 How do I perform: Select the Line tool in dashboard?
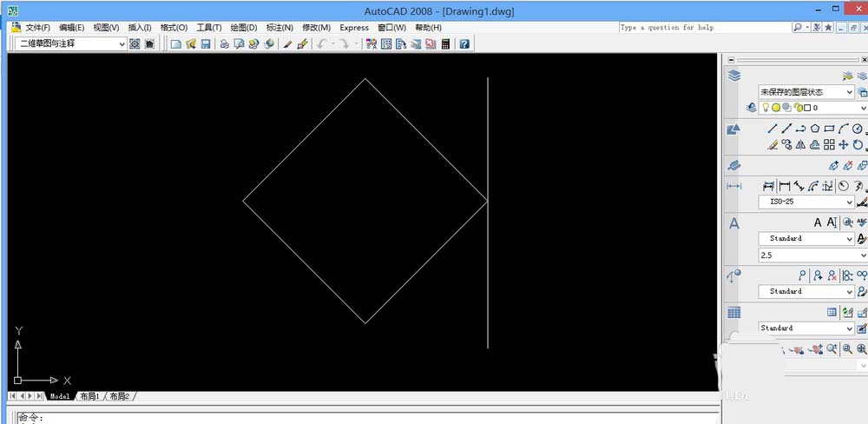coord(773,129)
